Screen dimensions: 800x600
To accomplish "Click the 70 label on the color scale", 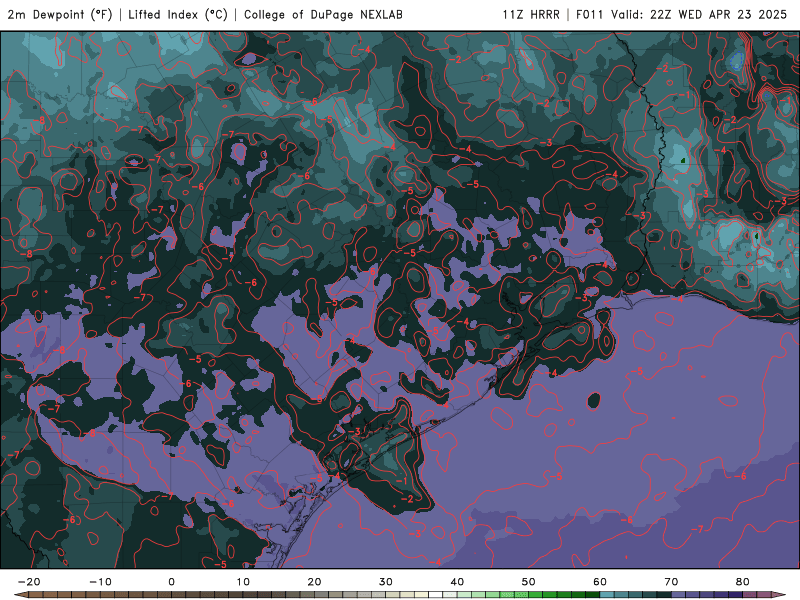I will pyautogui.click(x=671, y=582).
